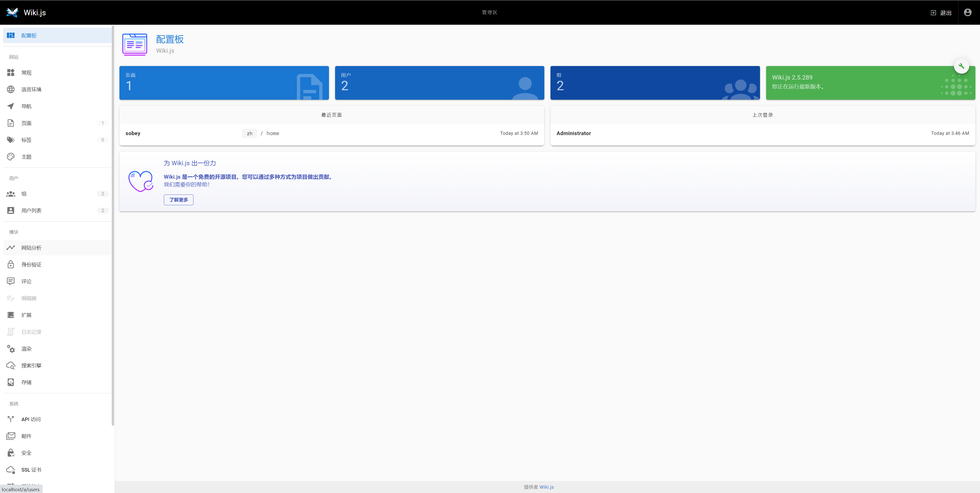Click 退出 exit button in header
Screen dimensions: 980x493
pos(941,13)
